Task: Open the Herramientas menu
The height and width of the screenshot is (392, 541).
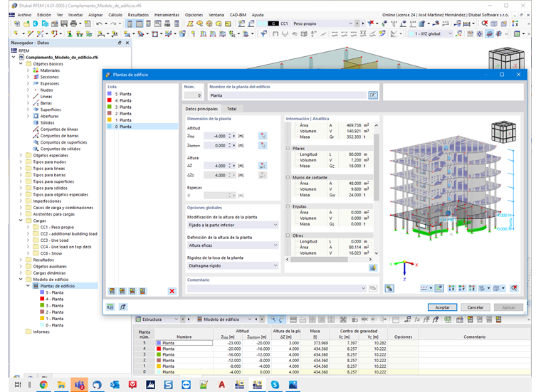Action: (x=167, y=15)
